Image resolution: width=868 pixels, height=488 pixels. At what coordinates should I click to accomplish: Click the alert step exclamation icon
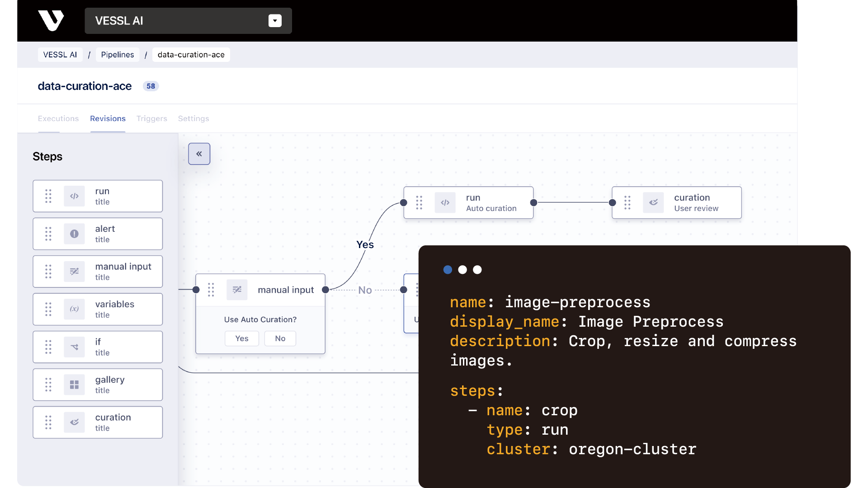(74, 234)
